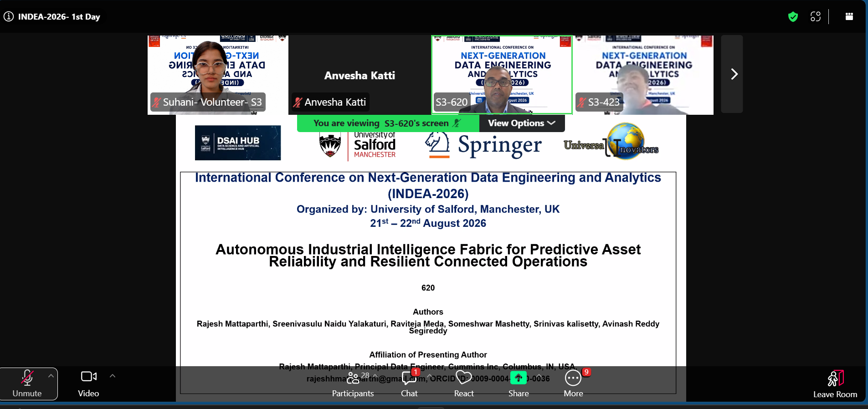Unmute the microphone
868x409 pixels.
27,384
